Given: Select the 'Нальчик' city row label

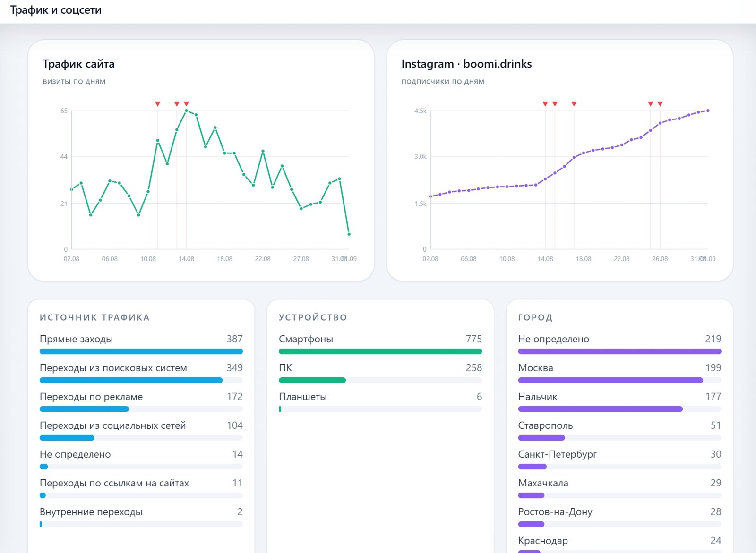Looking at the screenshot, I should point(538,397).
